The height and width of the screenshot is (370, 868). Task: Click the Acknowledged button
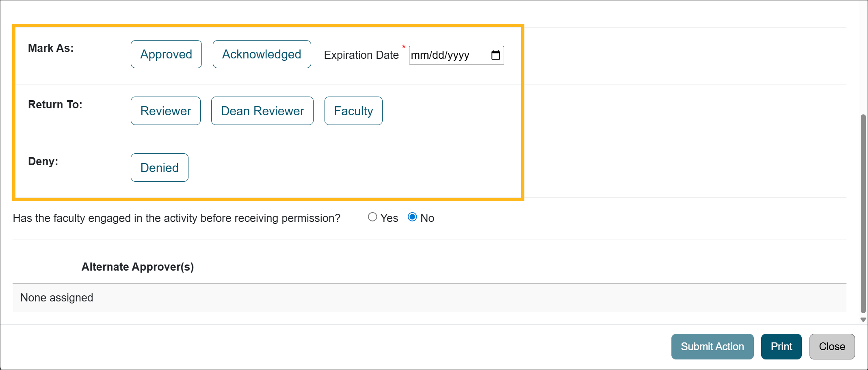click(262, 54)
